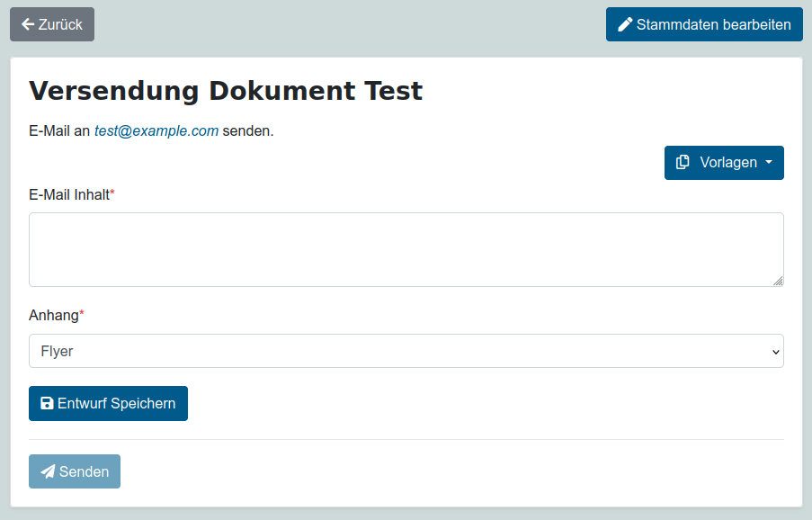
Task: Click the paper plane send icon
Action: click(48, 472)
